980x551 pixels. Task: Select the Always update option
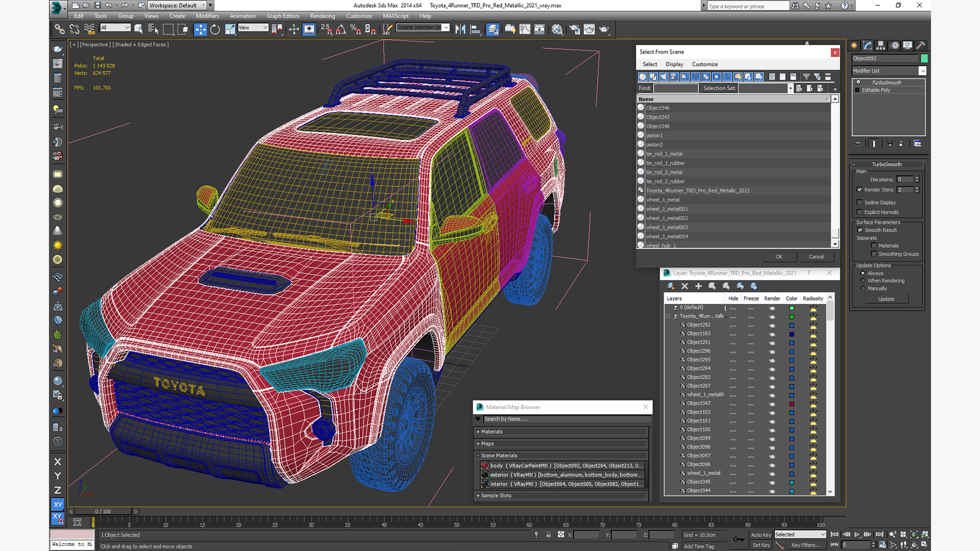coord(863,273)
